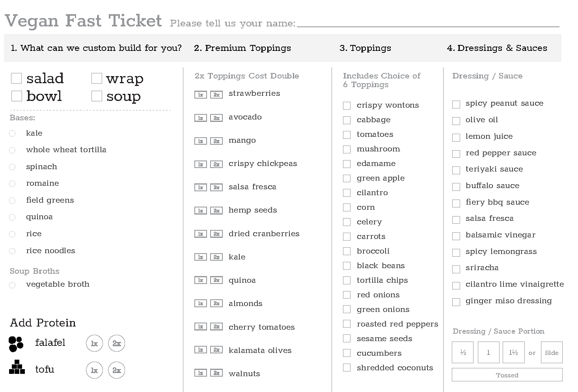The image size is (578, 392).
Task: Tick the edamame topping checkbox
Action: [x=347, y=164]
